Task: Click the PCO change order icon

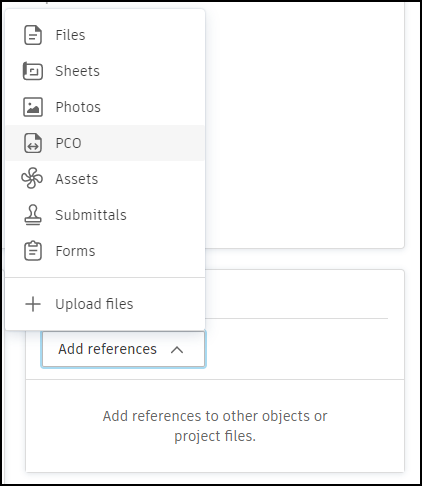Action: point(33,143)
